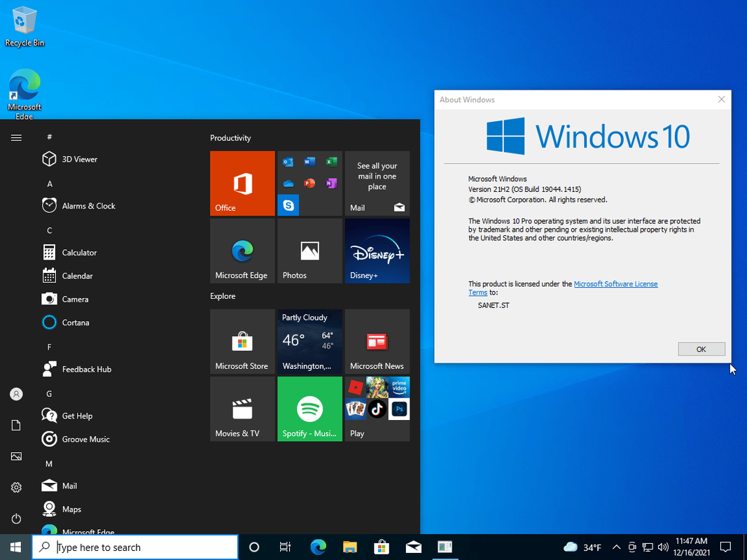The width and height of the screenshot is (747, 560).
Task: Launch the Spotify Music tile
Action: (x=310, y=409)
